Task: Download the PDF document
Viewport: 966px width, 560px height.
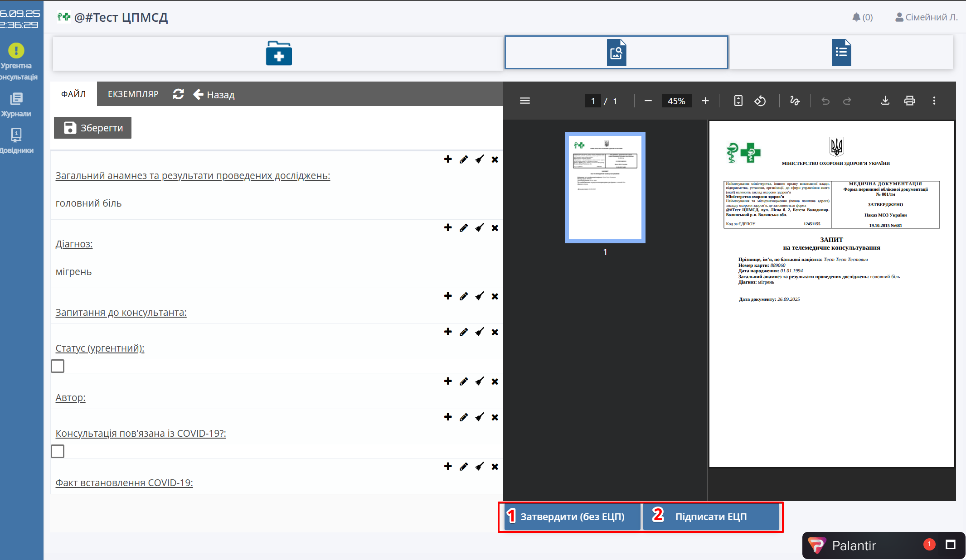Action: pos(885,101)
